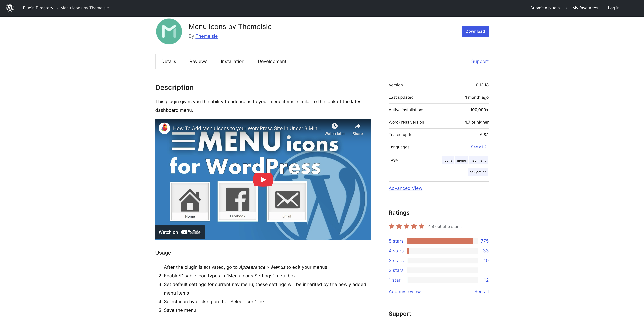This screenshot has height=322, width=644.
Task: Click the Watch later clock icon
Action: [x=335, y=126]
